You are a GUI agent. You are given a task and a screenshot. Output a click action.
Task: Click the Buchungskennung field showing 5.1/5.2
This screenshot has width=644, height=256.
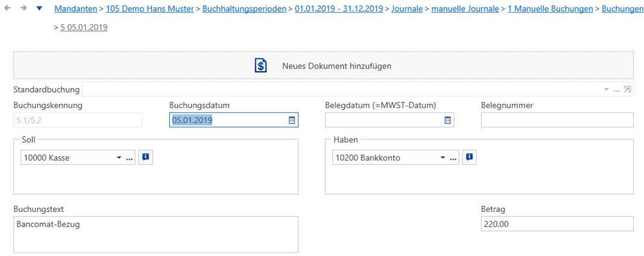point(78,120)
